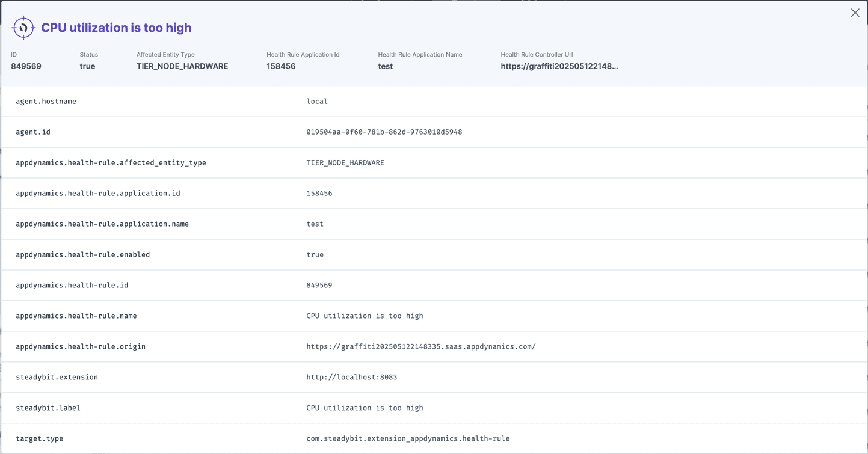Click the Health Rule Application Id 158456
The width and height of the screenshot is (868, 454).
coord(280,66)
